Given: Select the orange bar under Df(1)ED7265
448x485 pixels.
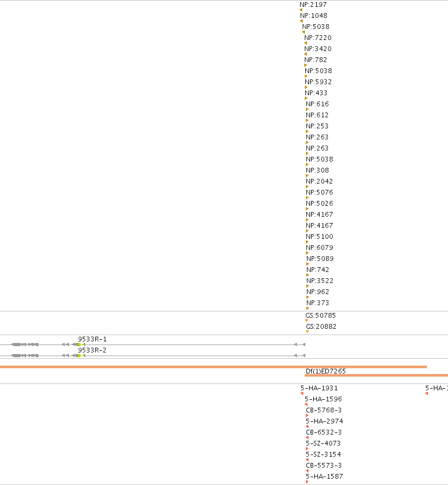Looking at the screenshot, I should tap(376, 376).
